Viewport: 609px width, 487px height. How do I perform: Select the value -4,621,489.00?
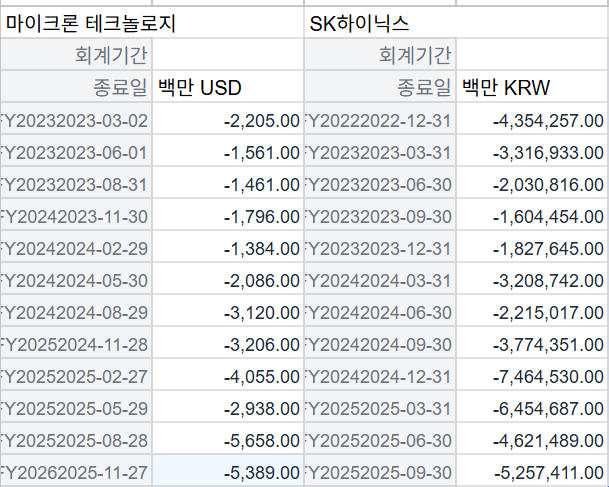click(532, 439)
